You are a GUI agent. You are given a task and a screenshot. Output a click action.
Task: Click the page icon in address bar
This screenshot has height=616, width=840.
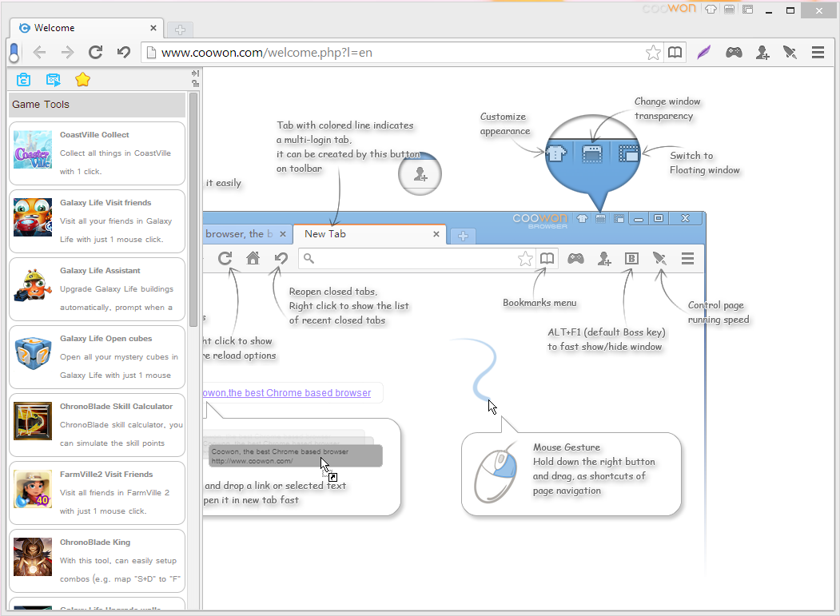(x=152, y=53)
